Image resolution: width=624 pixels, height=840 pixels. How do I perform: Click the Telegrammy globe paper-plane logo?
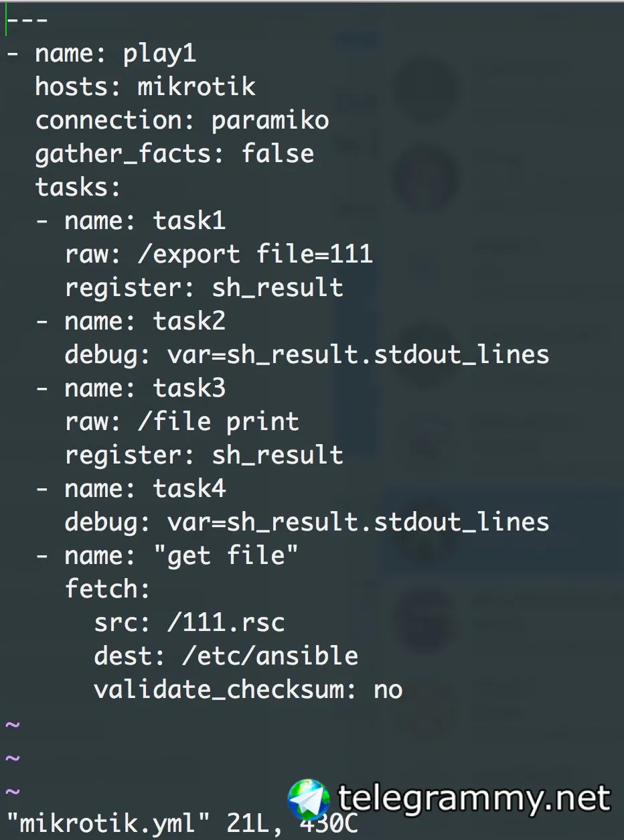309,800
